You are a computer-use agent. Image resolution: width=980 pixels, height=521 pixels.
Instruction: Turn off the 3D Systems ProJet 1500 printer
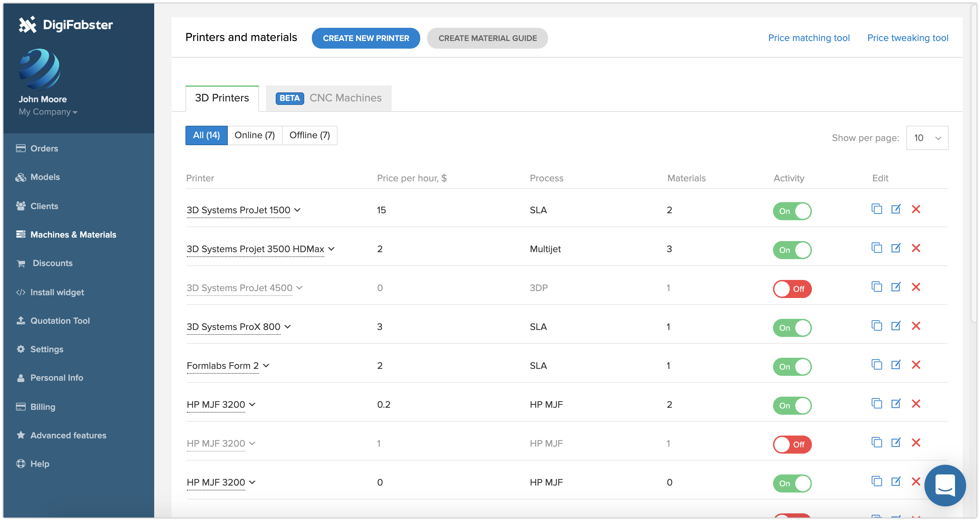[792, 211]
